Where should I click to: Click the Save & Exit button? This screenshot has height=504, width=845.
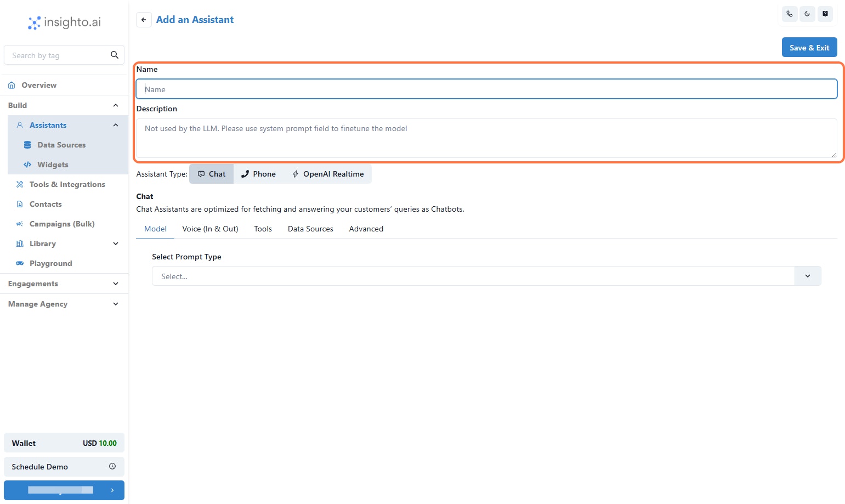(x=809, y=47)
